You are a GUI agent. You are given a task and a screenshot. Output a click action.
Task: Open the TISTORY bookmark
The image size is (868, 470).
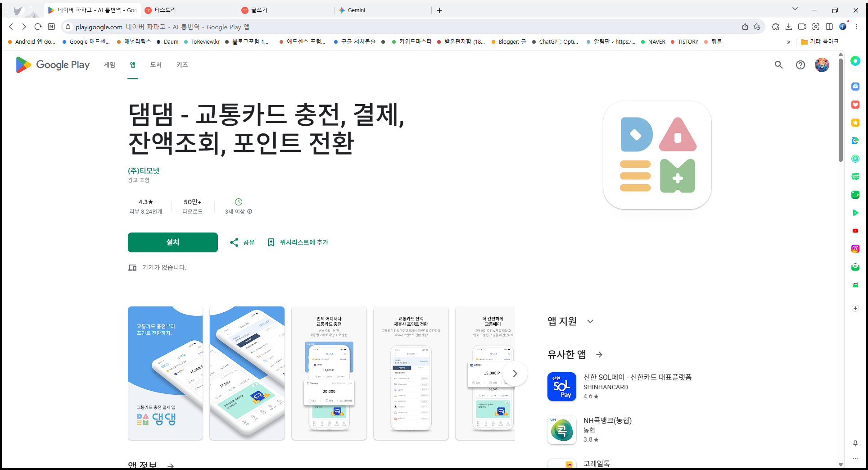coord(684,41)
